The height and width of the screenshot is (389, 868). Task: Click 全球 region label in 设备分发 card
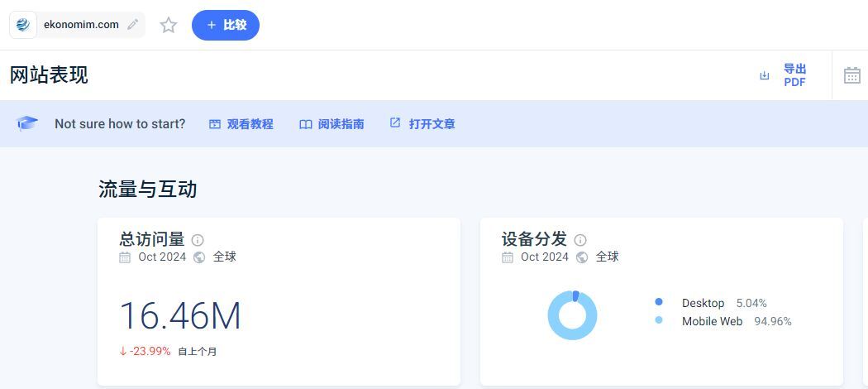pos(608,257)
